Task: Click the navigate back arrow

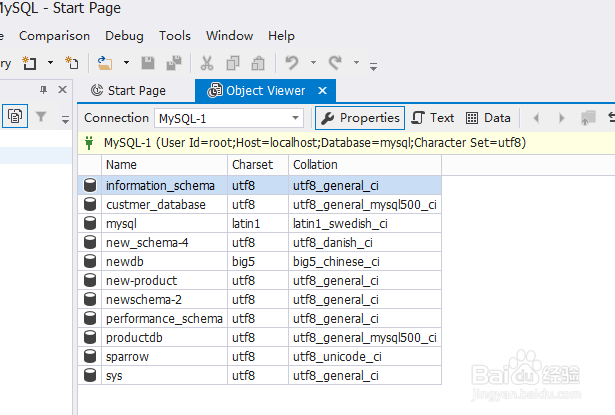Action: tap(537, 118)
